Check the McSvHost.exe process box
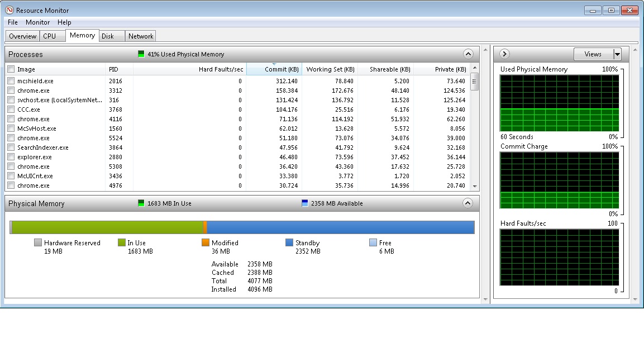Image resolution: width=644 pixels, height=362 pixels. tap(11, 128)
